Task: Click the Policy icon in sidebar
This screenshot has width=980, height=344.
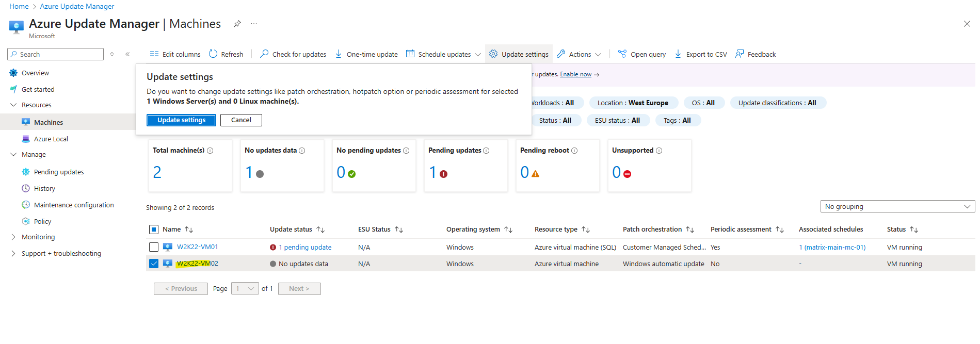Action: point(26,221)
